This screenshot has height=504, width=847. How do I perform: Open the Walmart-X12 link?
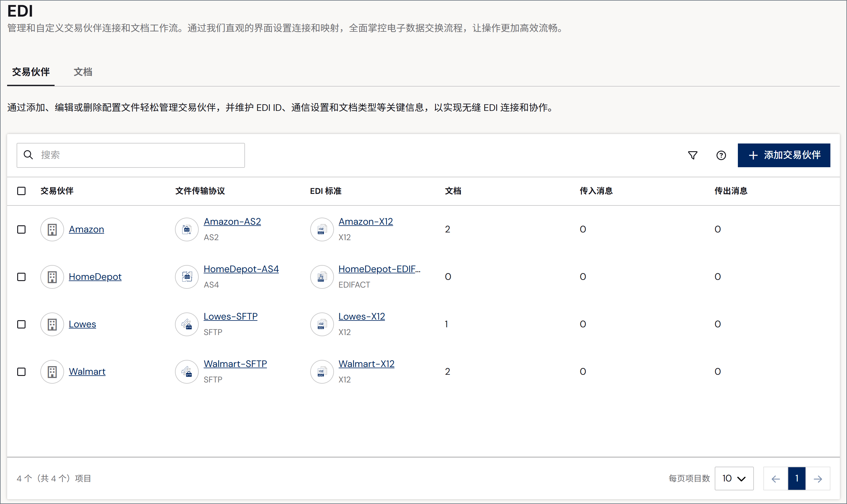coord(366,364)
